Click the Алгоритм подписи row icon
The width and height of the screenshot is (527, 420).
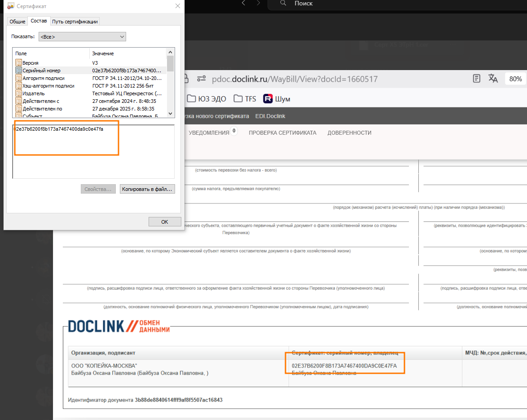click(18, 78)
